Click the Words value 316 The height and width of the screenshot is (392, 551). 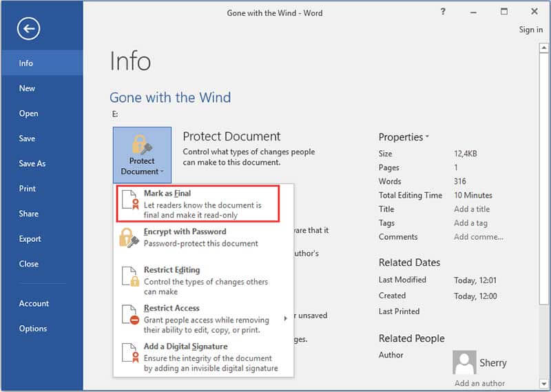point(460,181)
